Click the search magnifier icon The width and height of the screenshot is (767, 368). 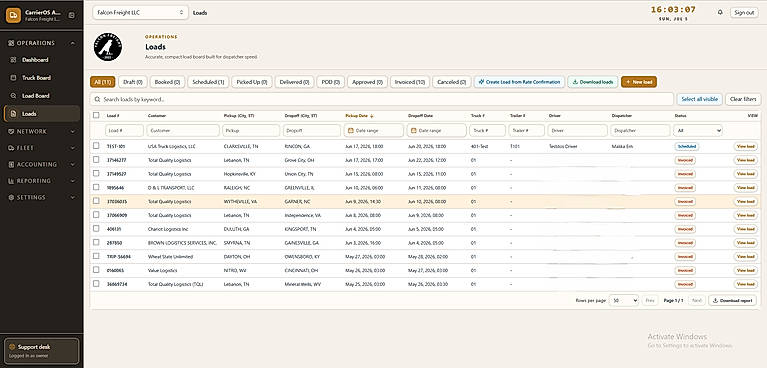[98, 99]
